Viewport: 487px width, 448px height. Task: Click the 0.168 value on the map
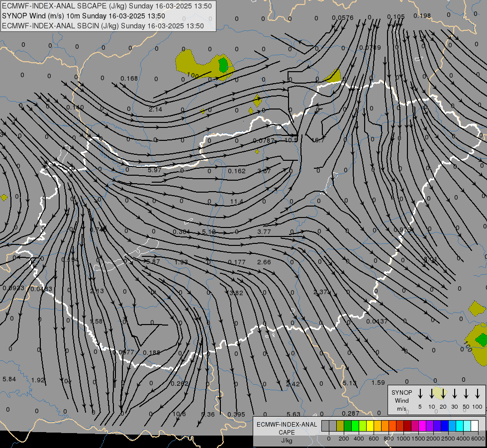[x=129, y=78]
